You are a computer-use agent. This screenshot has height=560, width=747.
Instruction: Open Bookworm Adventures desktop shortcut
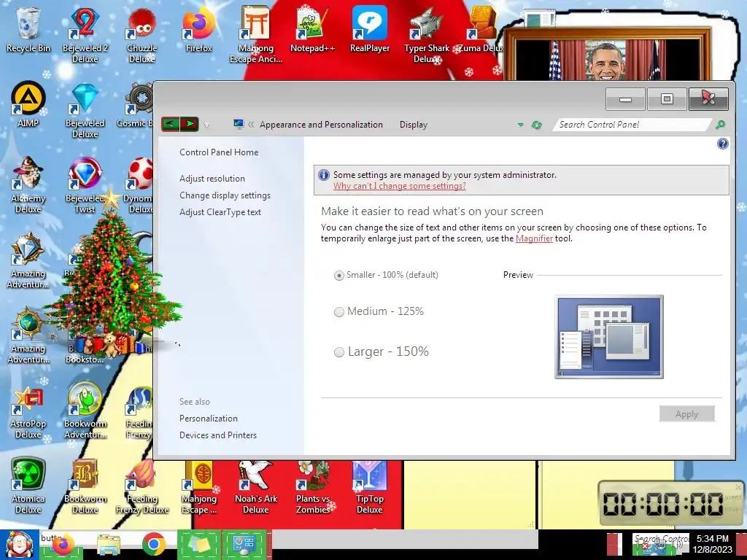pos(85,411)
